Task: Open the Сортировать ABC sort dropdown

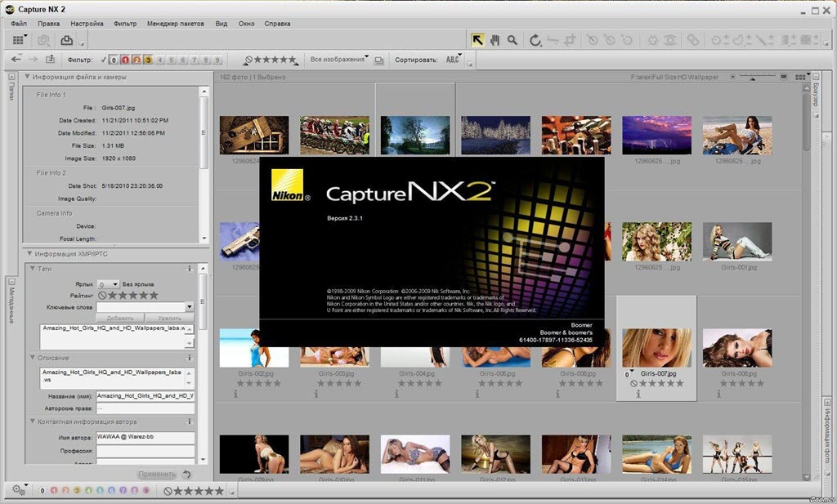Action: (x=454, y=60)
